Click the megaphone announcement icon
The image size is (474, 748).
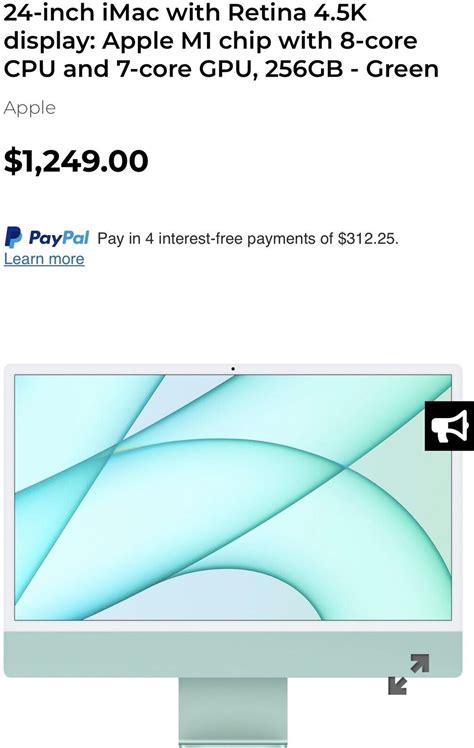(x=449, y=426)
